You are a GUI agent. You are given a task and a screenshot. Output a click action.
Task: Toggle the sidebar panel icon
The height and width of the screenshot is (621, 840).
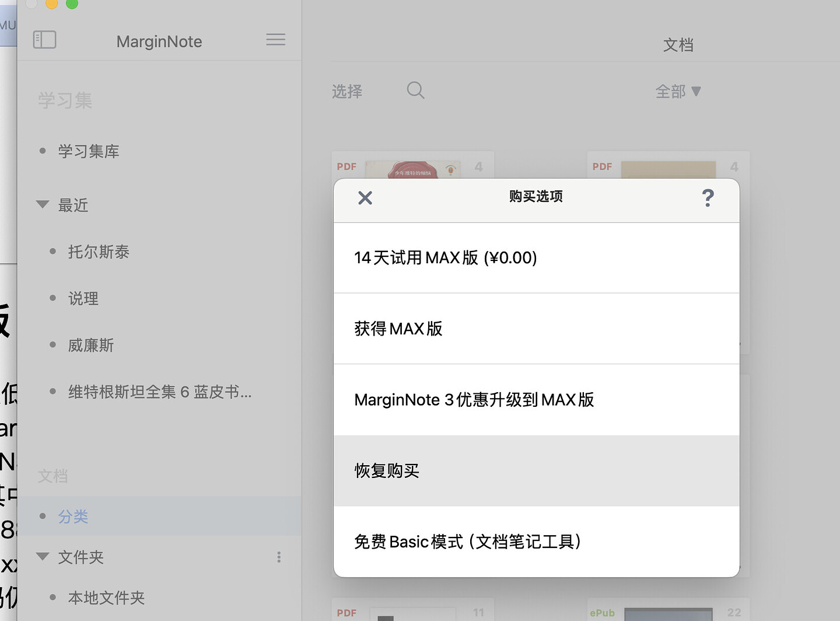click(45, 40)
